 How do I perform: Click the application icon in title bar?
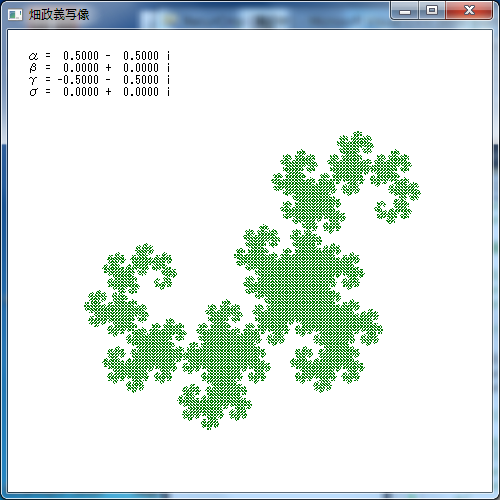(15, 15)
